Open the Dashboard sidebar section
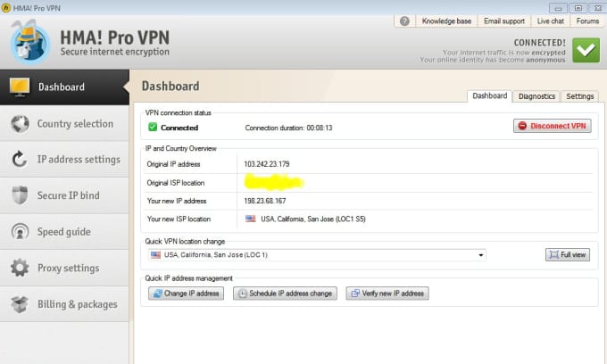This screenshot has height=364, width=607. click(64, 87)
